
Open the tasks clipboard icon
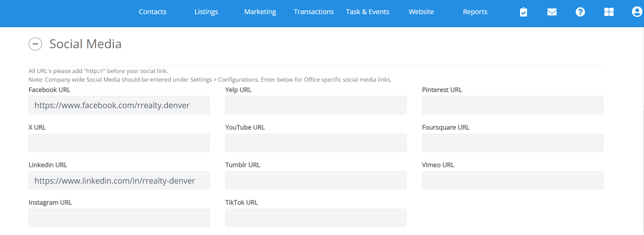[523, 12]
